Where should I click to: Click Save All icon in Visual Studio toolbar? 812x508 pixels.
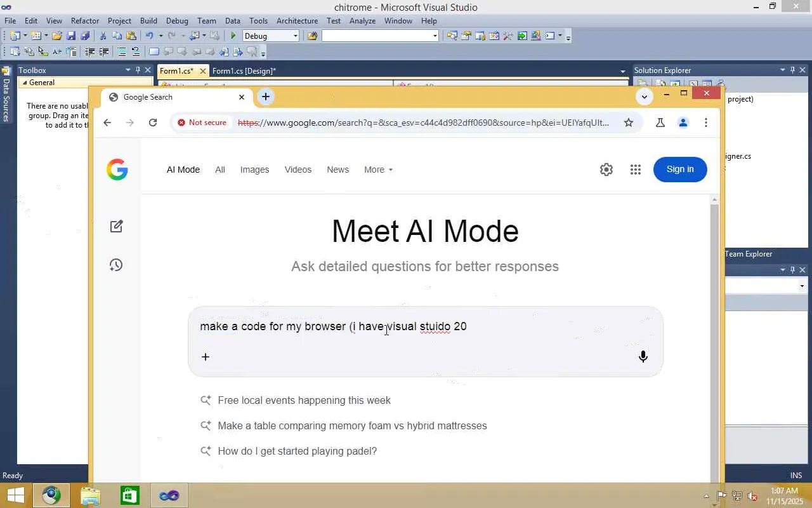click(x=85, y=36)
